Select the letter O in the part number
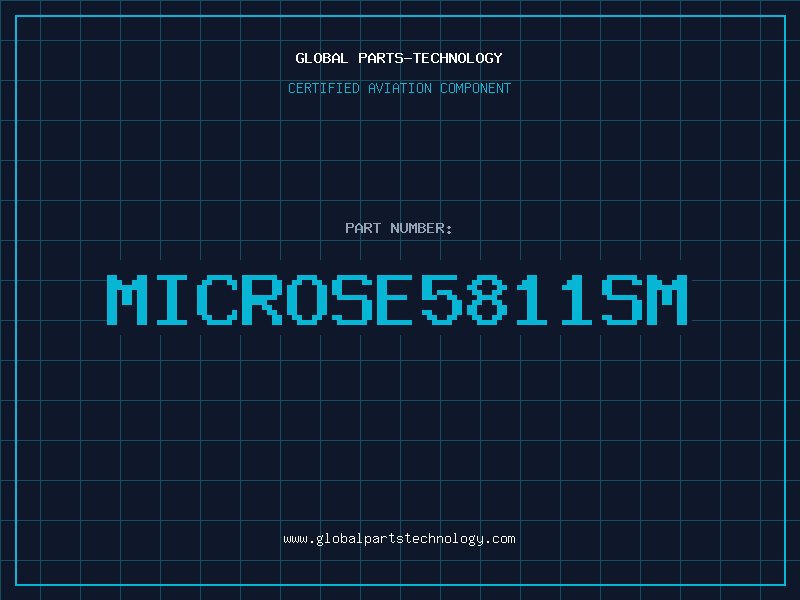The width and height of the screenshot is (800, 600). (307, 299)
